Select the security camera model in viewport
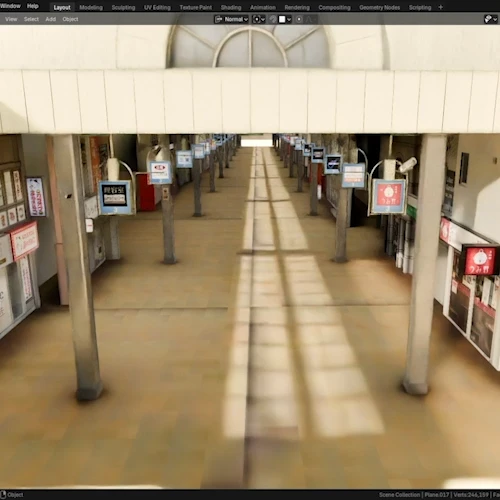The width and height of the screenshot is (500, 500). [x=408, y=165]
